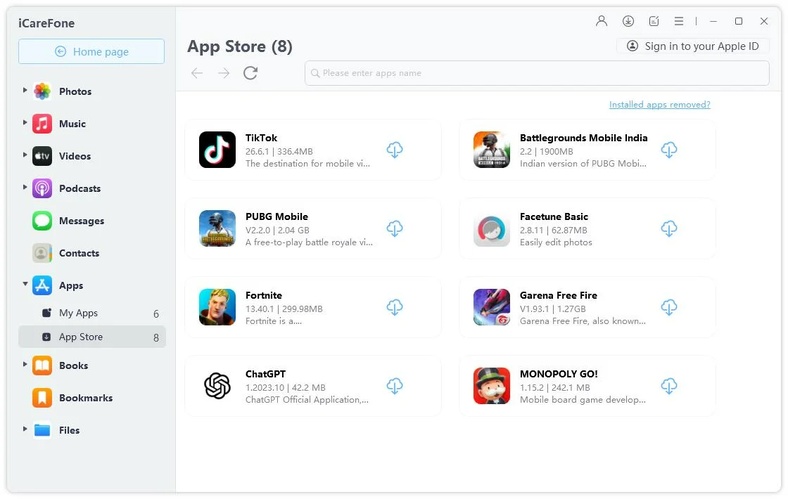This screenshot has width=788, height=499.
Task: Expand the Podcasts tree arrow
Action: [x=25, y=187]
